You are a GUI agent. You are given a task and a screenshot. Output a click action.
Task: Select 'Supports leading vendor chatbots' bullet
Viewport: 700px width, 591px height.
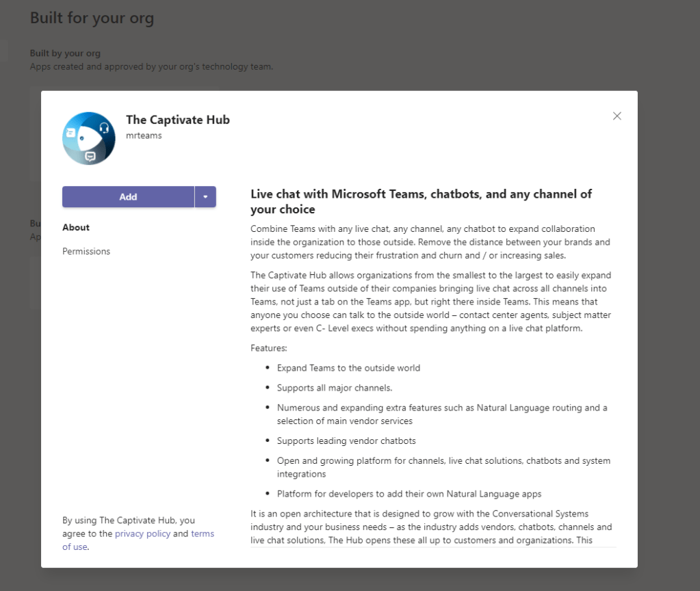pos(346,441)
